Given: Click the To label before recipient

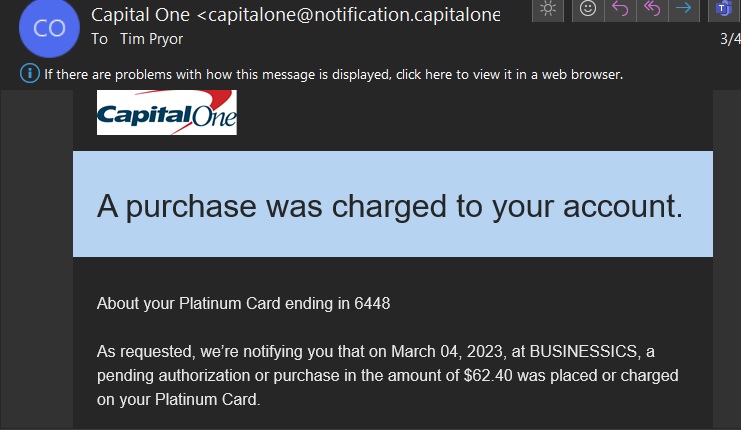Looking at the screenshot, I should (99, 39).
